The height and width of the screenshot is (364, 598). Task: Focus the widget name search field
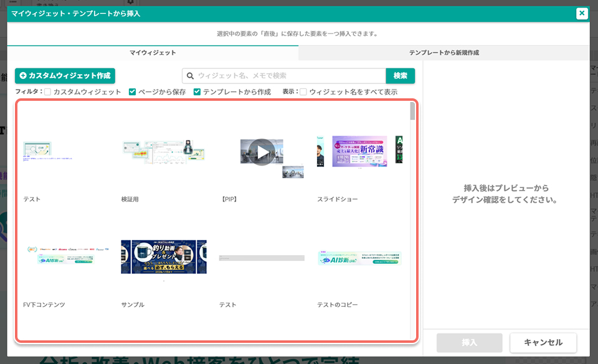click(x=284, y=76)
